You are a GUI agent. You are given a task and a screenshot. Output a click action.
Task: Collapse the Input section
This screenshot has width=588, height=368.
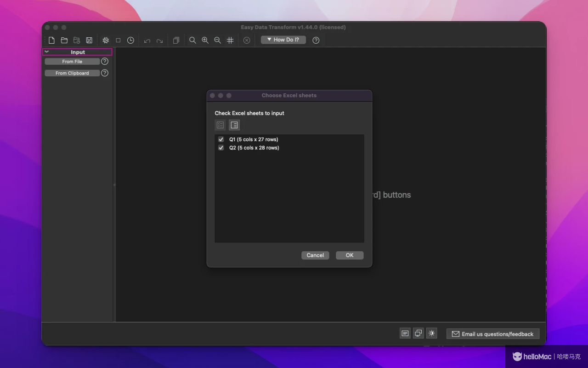[x=46, y=52]
